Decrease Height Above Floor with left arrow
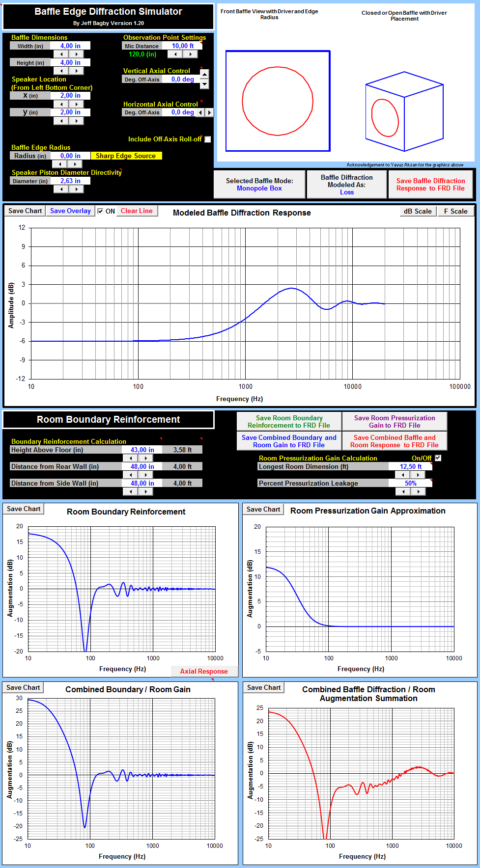Viewport: 480px width, 868px height. [131, 458]
